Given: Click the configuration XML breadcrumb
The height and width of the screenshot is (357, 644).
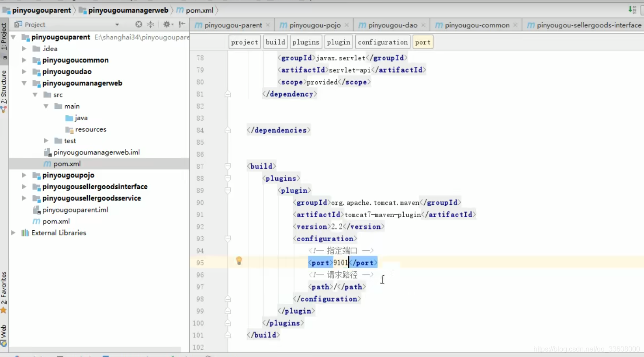Looking at the screenshot, I should tap(383, 42).
